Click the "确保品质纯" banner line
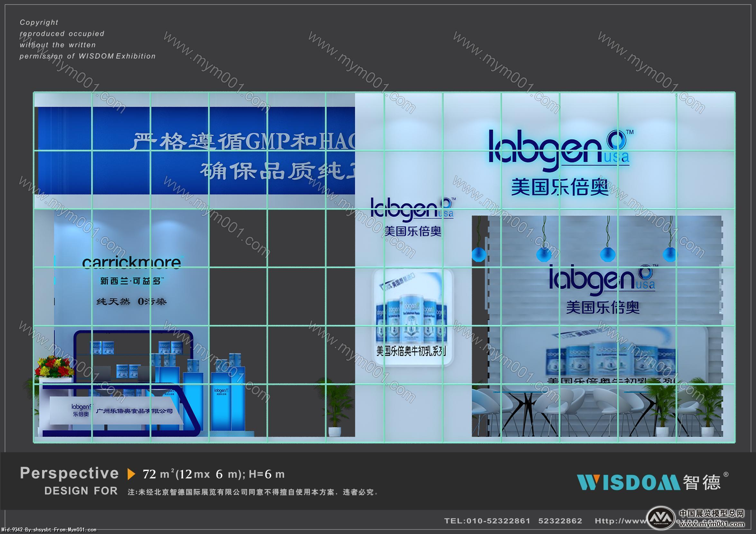Image resolution: width=756 pixels, height=534 pixels. tap(278, 171)
